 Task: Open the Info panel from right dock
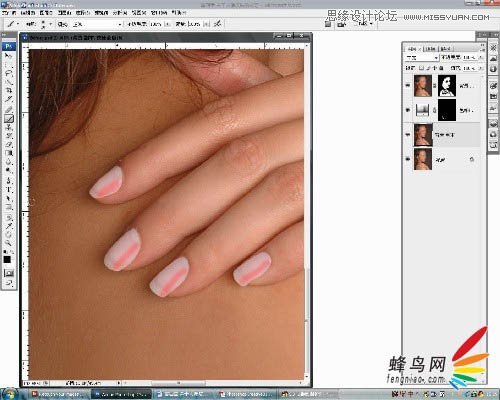(x=493, y=69)
